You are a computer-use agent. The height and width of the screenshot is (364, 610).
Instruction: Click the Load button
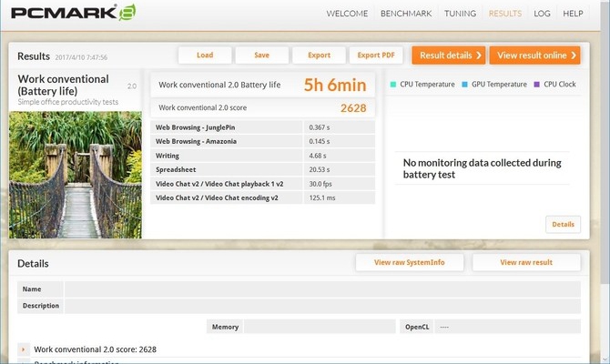pos(205,56)
